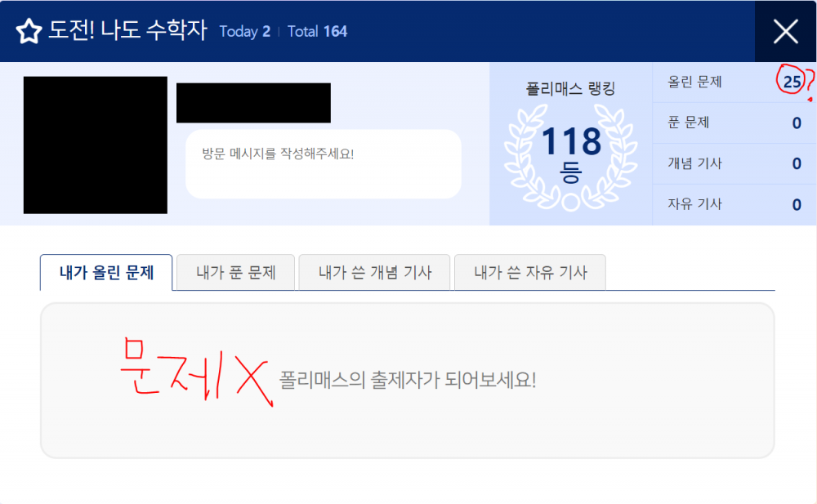Open the 내가 쓴 개념 기사 tab

click(375, 273)
